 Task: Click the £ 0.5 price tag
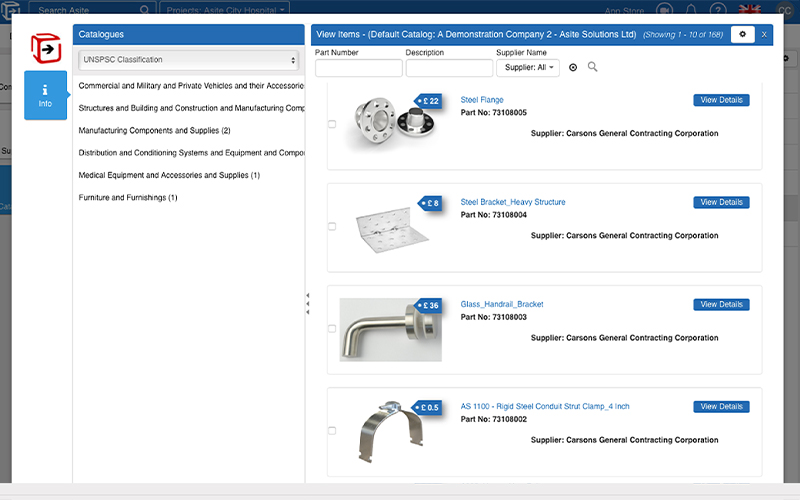[x=428, y=408]
